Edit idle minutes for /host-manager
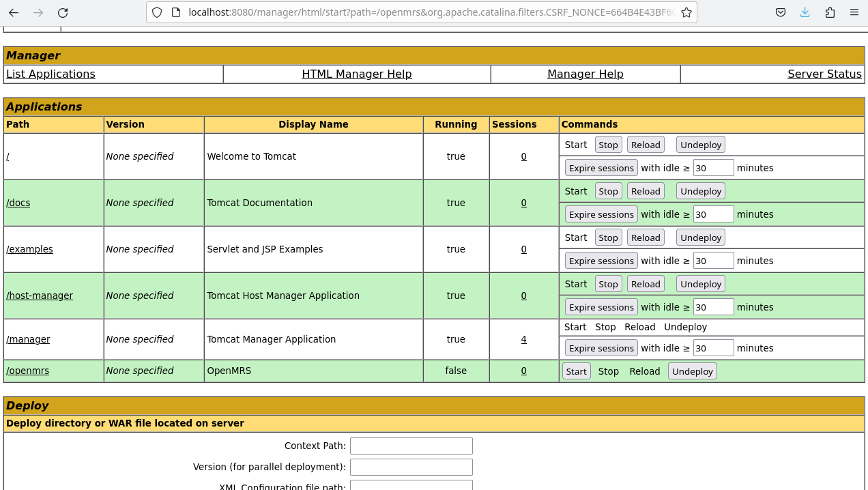The height and width of the screenshot is (490, 868). coord(713,307)
